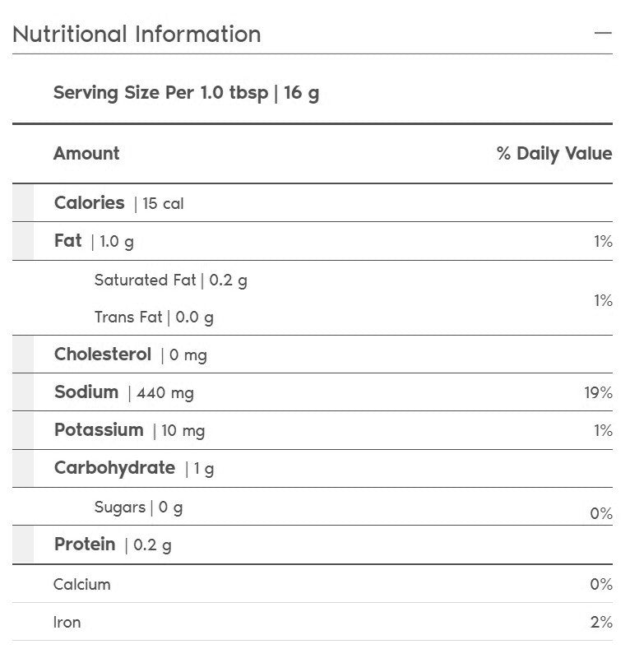
Task: Select the Saturated Fat 0.2 g line
Action: tap(170, 280)
